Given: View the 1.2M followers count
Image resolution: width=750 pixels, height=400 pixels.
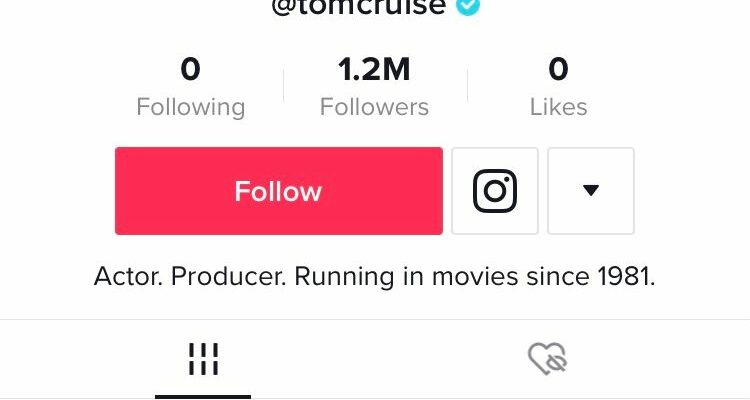Looking at the screenshot, I should pyautogui.click(x=374, y=69).
